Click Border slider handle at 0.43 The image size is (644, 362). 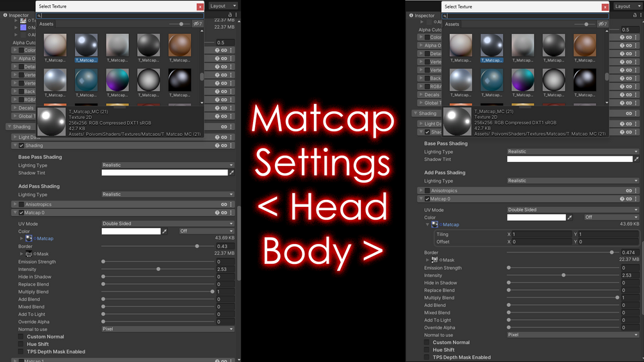pyautogui.click(x=197, y=246)
